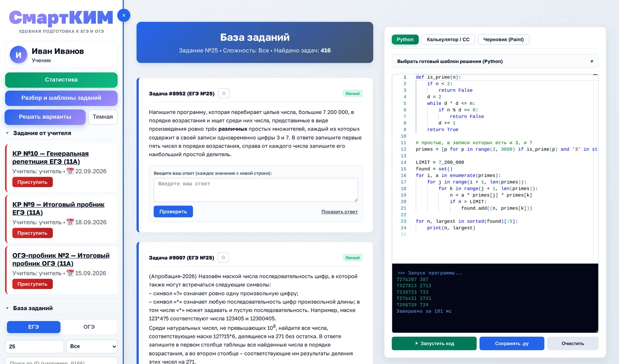Click the СмартКИМ logo
619x364 pixels.
[61, 18]
